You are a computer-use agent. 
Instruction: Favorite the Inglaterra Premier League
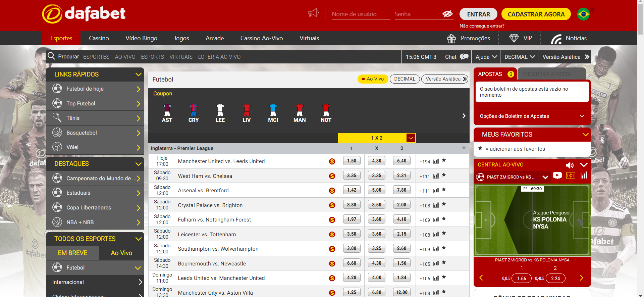[x=464, y=148]
